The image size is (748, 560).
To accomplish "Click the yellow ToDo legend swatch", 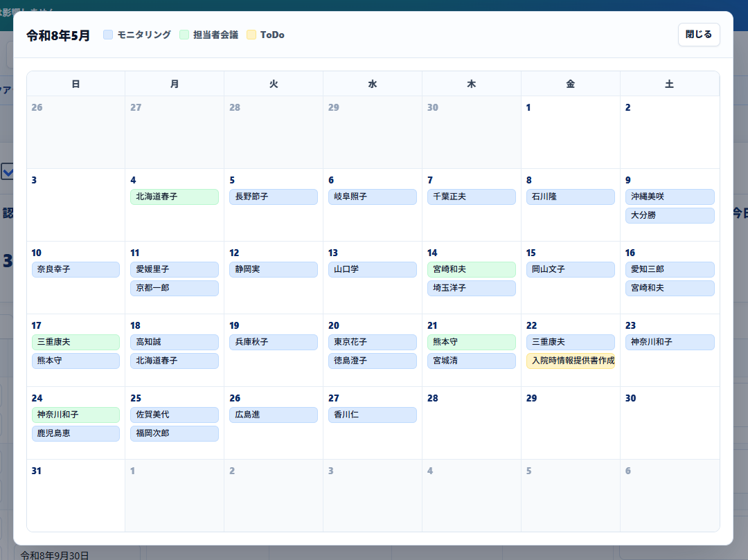I will 251,35.
